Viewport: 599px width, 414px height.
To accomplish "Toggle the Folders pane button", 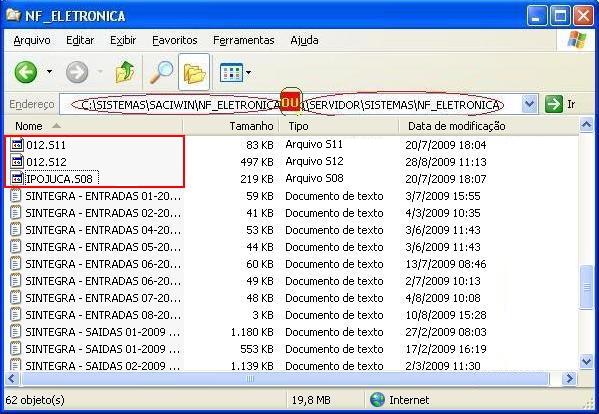I will coord(194,72).
